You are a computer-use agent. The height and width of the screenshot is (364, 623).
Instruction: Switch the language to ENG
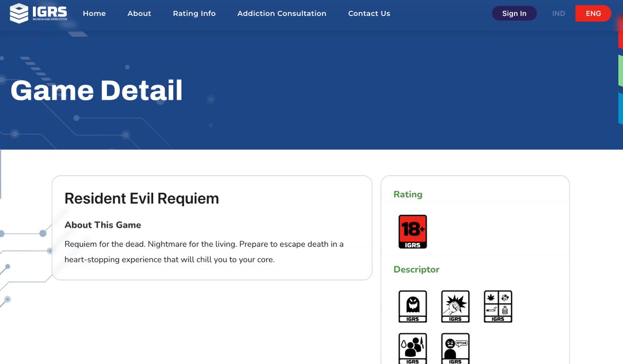[593, 14]
